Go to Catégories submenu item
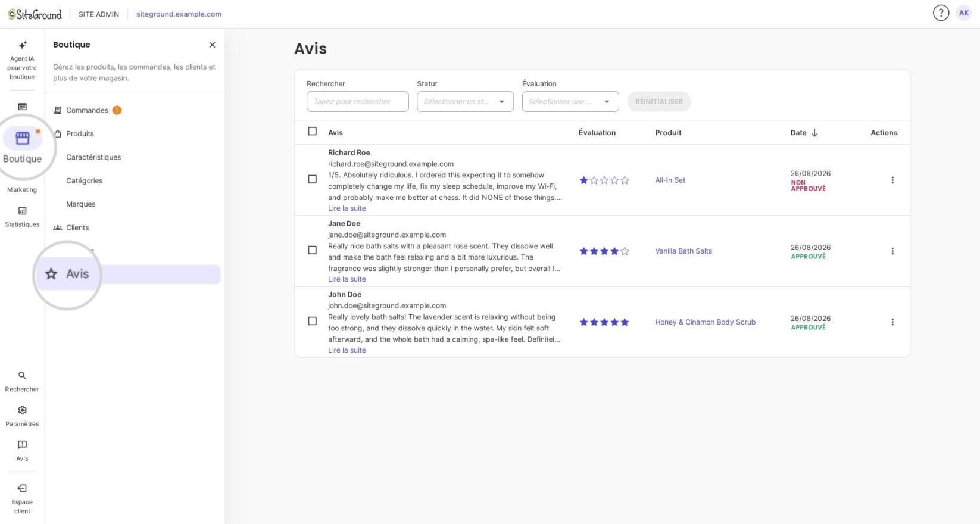The height and width of the screenshot is (524, 980). pos(85,180)
